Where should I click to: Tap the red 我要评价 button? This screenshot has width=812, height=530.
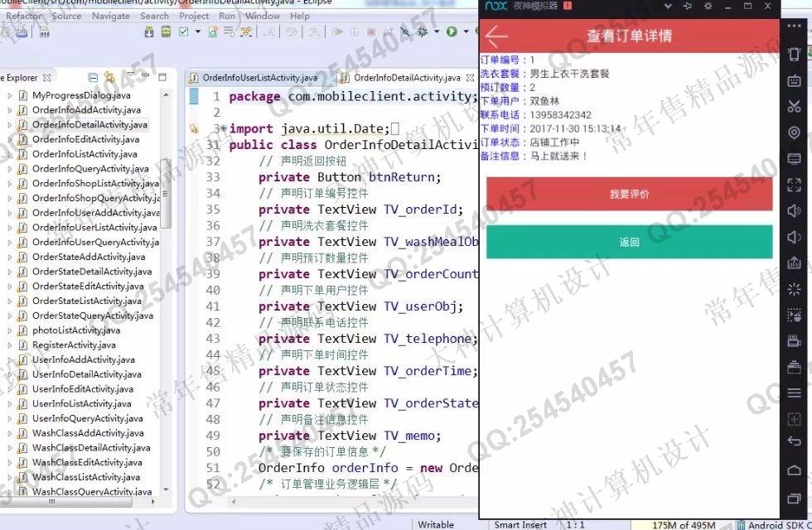[629, 195]
